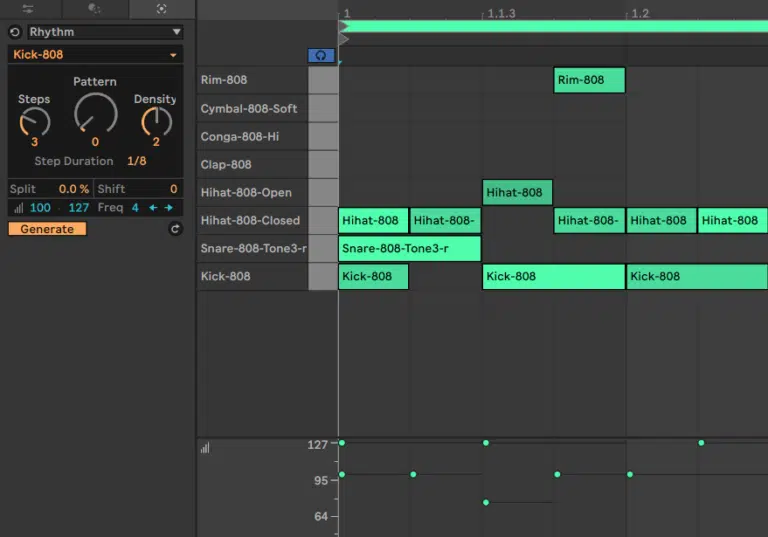Select the first Hihat-808 closed note

coord(373,220)
